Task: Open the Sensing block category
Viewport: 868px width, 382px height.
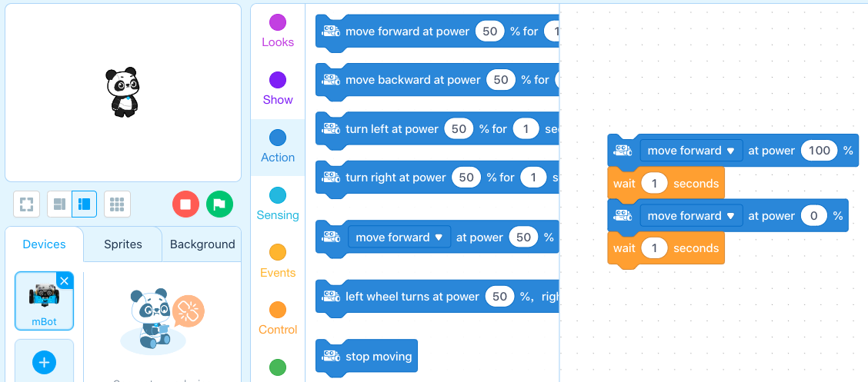Action: point(278,204)
